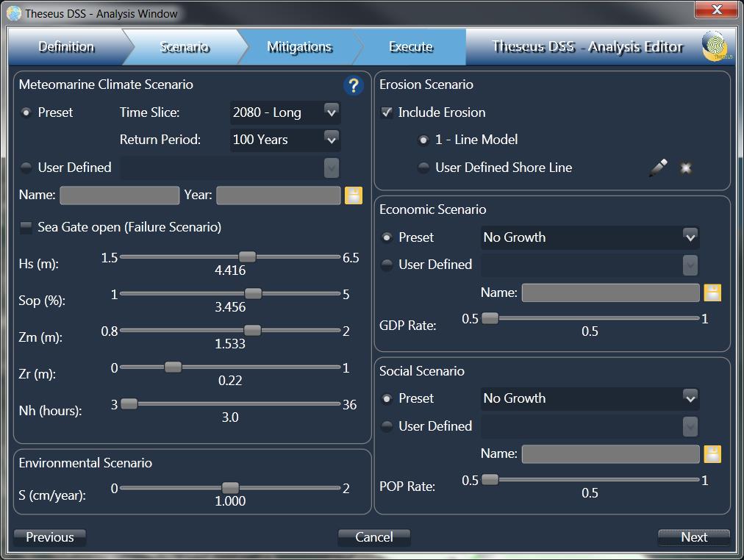
Task: Save the economic scenario name
Action: tap(712, 292)
